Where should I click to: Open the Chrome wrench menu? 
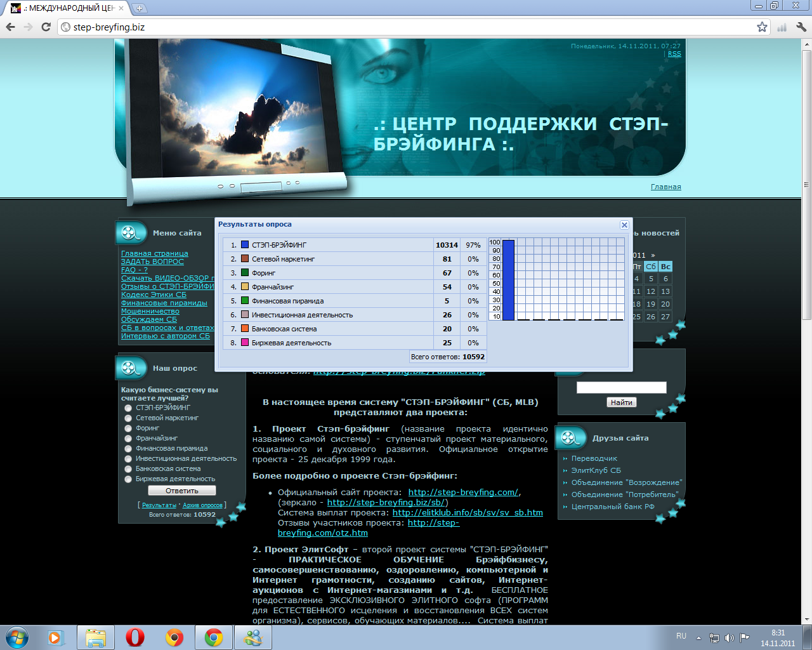(801, 27)
